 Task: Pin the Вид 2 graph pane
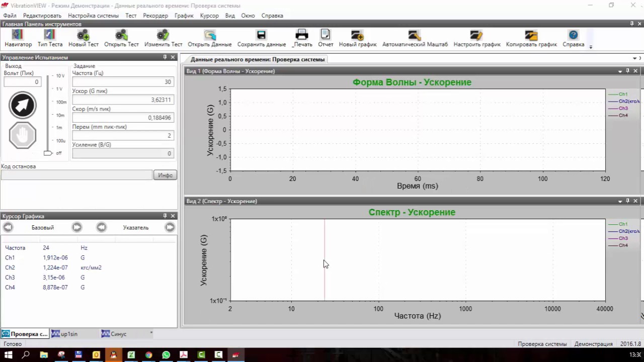[x=627, y=201]
